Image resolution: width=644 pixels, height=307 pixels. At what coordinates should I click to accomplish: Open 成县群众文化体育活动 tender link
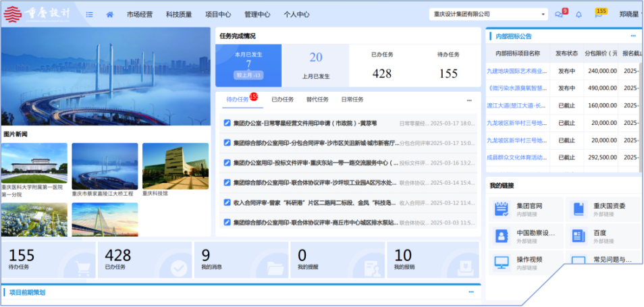click(516, 157)
